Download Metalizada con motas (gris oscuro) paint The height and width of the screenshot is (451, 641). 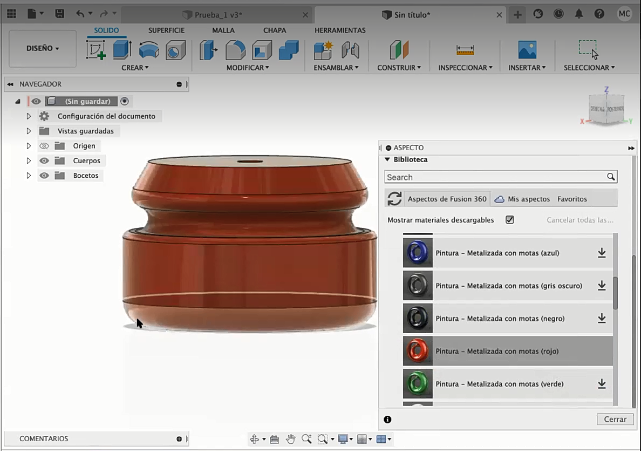[x=602, y=285]
